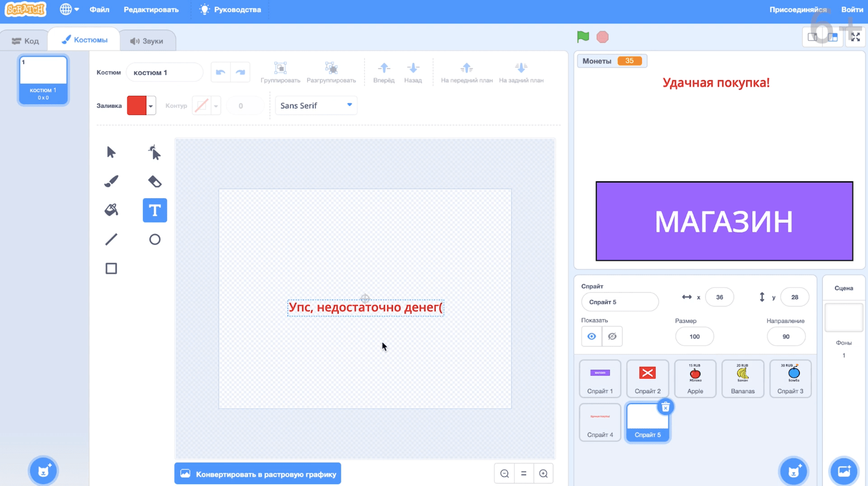Select the Brush tool
The image size is (868, 486).
click(x=112, y=181)
